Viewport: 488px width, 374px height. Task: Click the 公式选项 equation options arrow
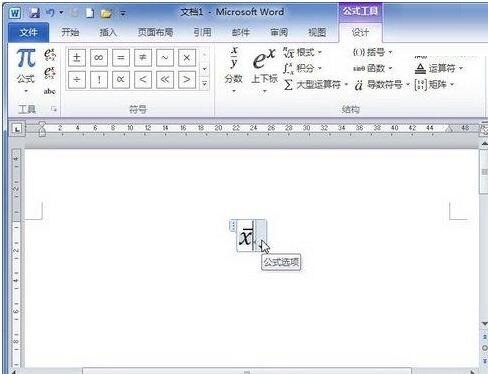261,236
